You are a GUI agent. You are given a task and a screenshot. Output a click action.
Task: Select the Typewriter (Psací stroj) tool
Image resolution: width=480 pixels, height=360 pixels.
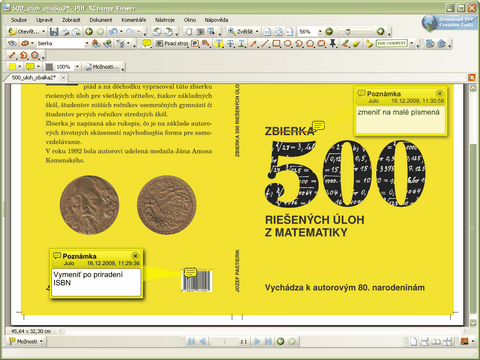point(172,43)
